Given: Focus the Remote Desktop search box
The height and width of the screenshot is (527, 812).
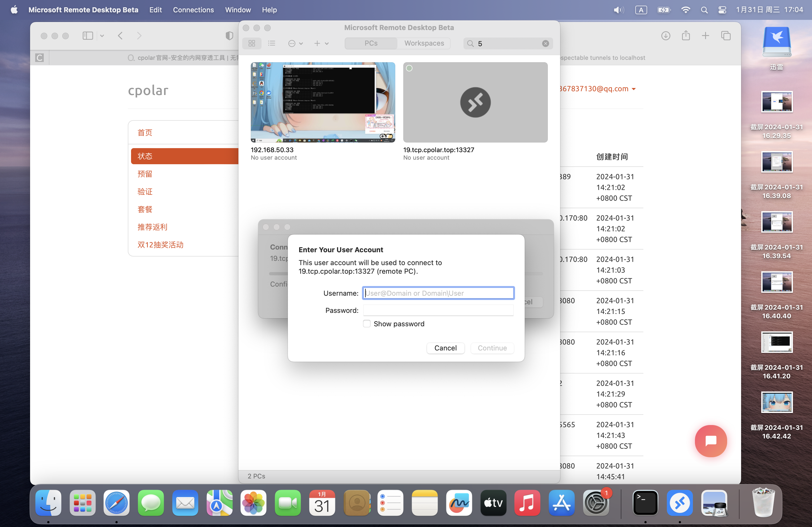Looking at the screenshot, I should coord(508,43).
